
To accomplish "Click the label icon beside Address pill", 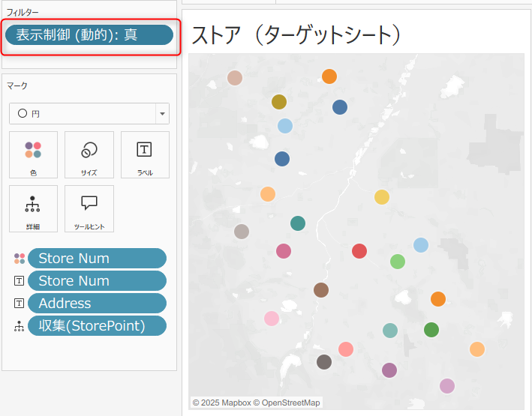I will (x=19, y=303).
